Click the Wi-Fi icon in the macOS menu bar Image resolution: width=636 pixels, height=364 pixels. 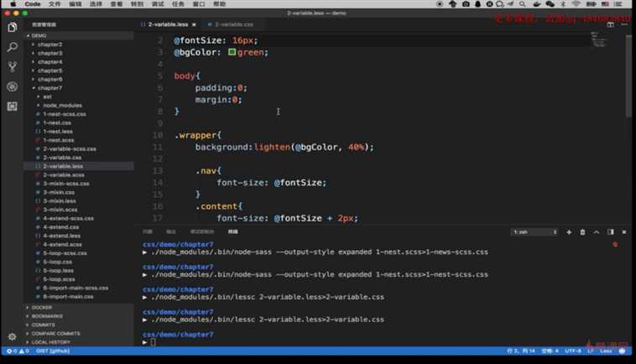tap(576, 4)
